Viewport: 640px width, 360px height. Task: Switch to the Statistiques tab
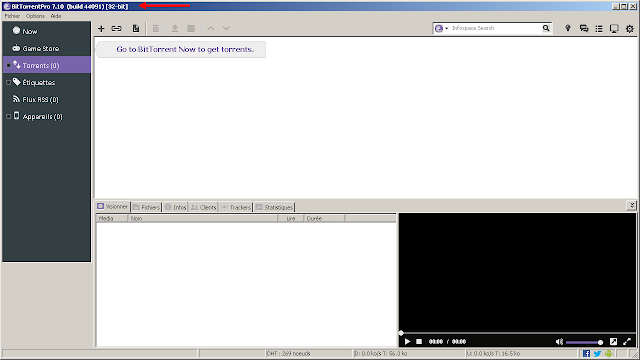point(274,207)
